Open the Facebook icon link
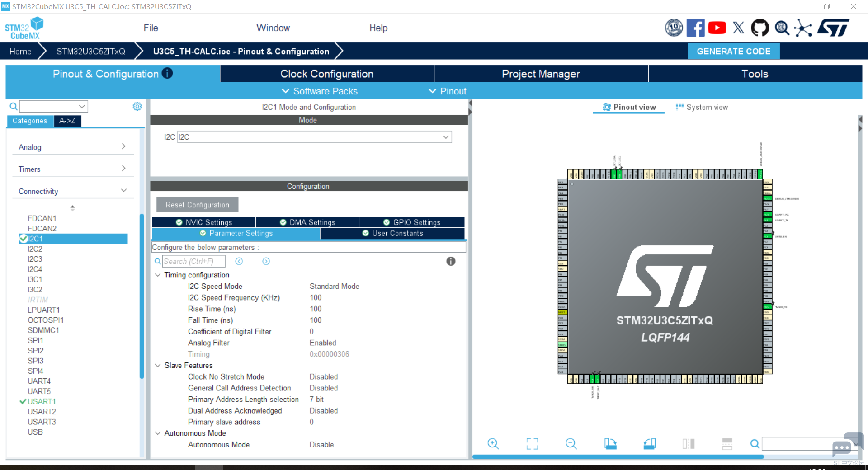The image size is (868, 470). tap(695, 28)
